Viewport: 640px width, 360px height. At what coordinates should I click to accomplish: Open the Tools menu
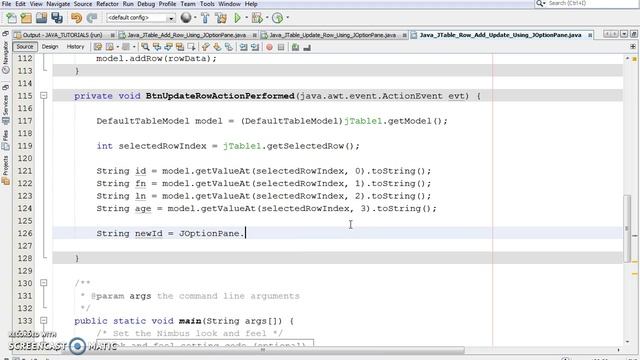coord(207,4)
